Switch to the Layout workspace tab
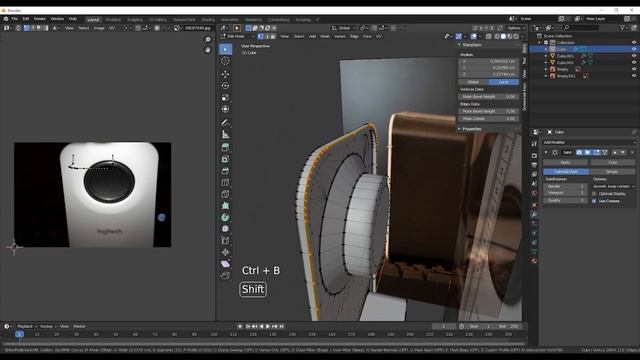The width and height of the screenshot is (640, 360). click(x=93, y=20)
